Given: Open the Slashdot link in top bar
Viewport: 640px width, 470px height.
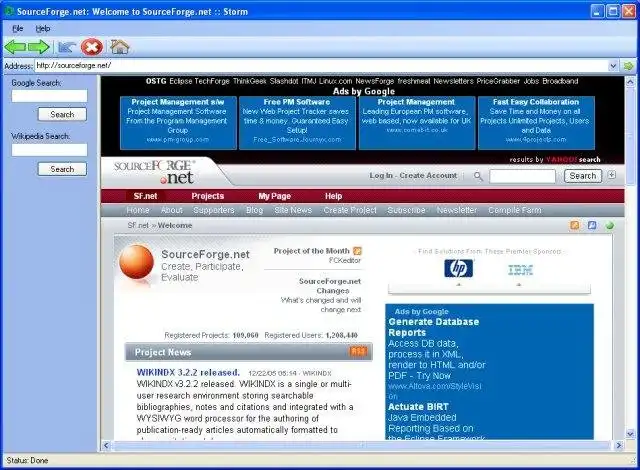Looking at the screenshot, I should point(284,81).
